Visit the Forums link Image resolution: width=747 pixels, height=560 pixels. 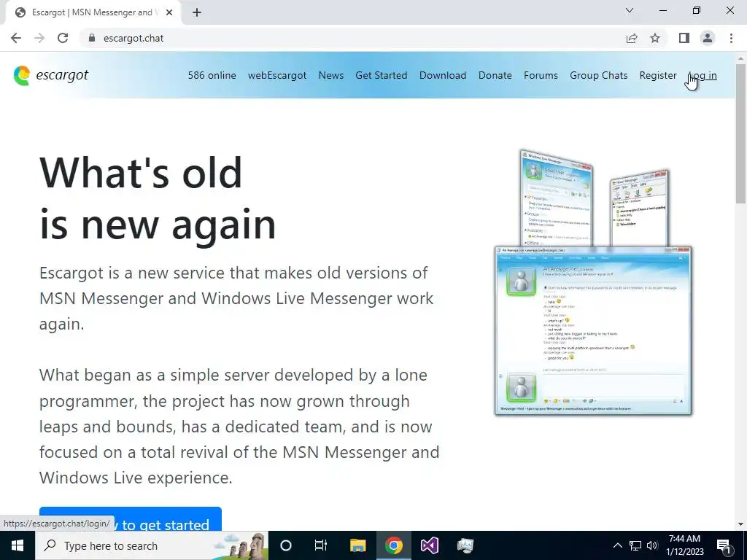point(541,75)
